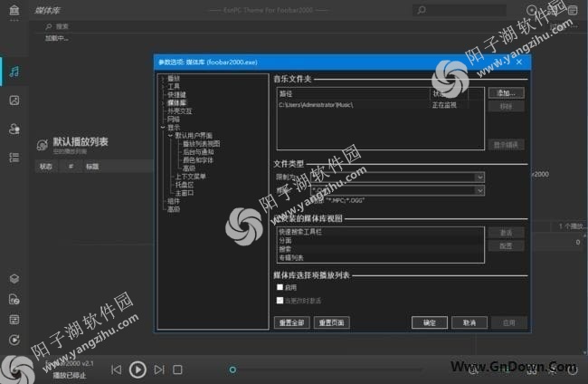
Task: Skip to the next track
Action: 159,370
